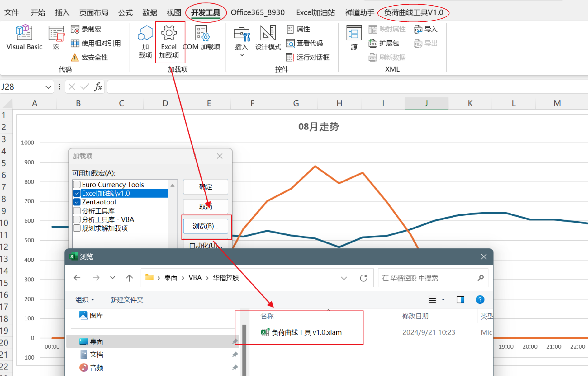The image size is (588, 376).
Task: Open the 宏 macros dialog
Action: [56, 37]
